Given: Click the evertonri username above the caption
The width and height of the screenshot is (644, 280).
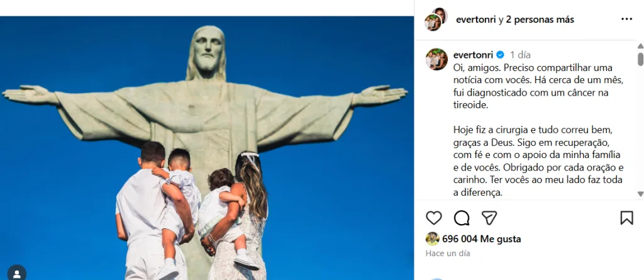Looking at the screenshot, I should pyautogui.click(x=473, y=55).
